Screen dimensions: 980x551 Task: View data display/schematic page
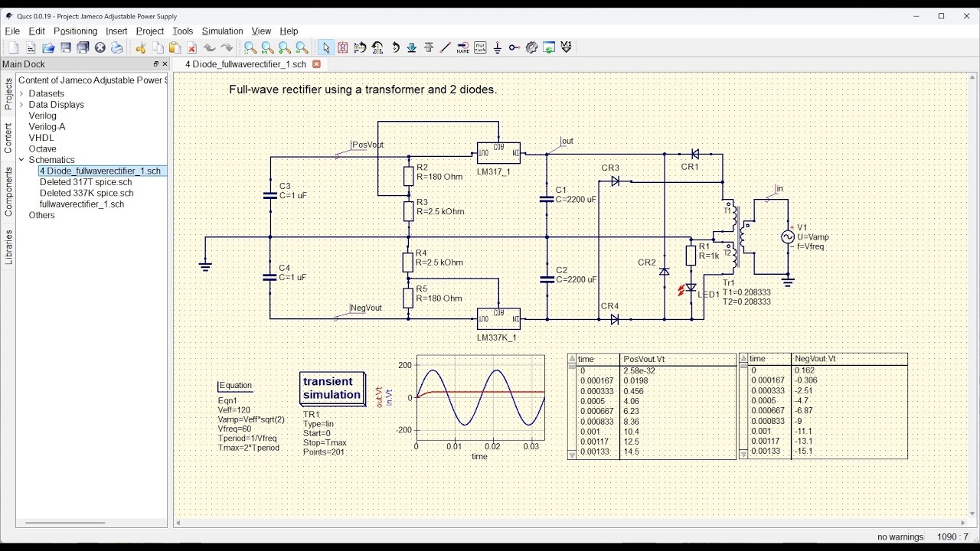coord(549,47)
